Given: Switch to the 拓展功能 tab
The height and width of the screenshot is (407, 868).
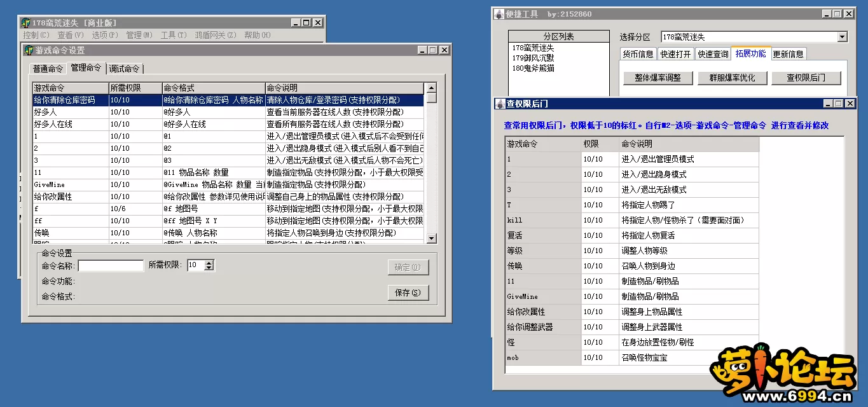Looking at the screenshot, I should point(750,53).
